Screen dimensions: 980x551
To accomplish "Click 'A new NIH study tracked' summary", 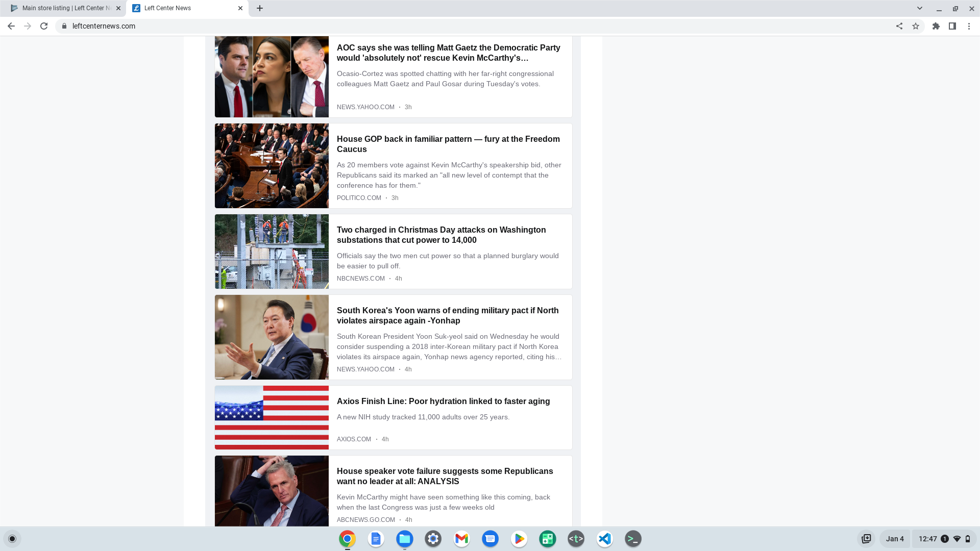I will pyautogui.click(x=423, y=417).
